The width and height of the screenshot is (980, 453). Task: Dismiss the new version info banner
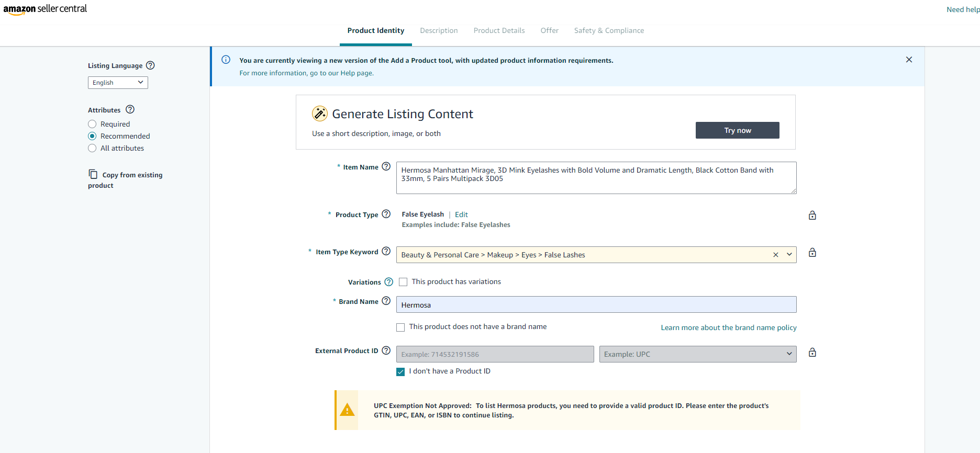pos(909,60)
